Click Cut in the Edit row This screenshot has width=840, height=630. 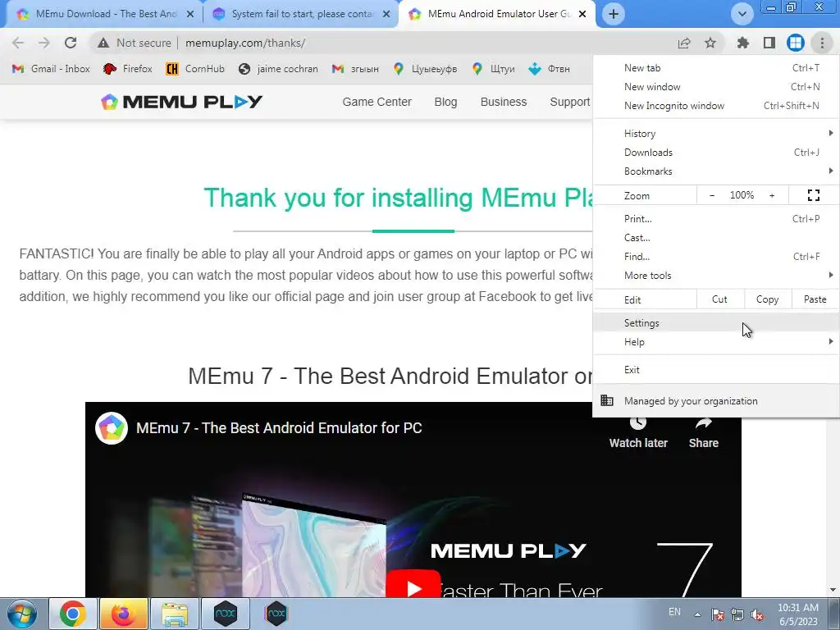pyautogui.click(x=719, y=299)
